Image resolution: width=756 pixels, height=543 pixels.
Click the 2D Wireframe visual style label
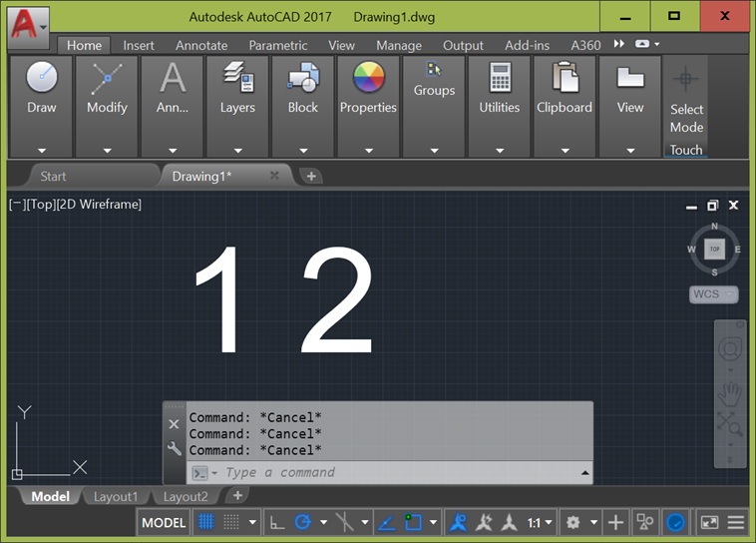[100, 204]
